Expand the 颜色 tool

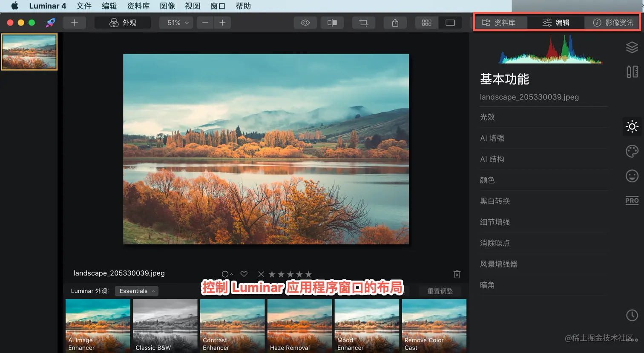543,180
